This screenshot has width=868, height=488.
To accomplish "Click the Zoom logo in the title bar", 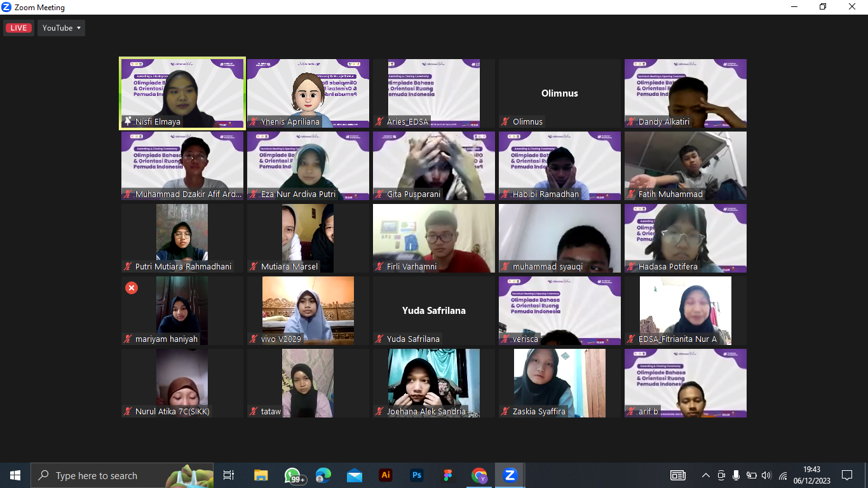I will (x=7, y=7).
